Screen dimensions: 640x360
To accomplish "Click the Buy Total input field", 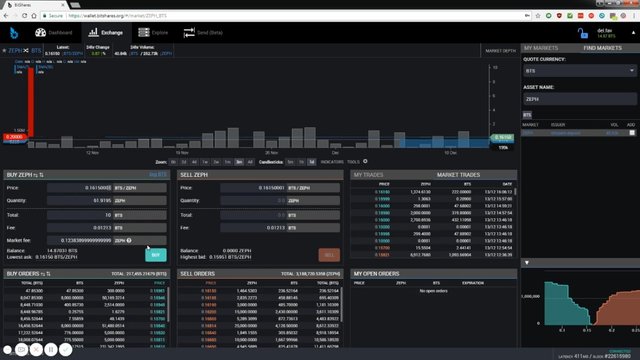I will click(80, 215).
